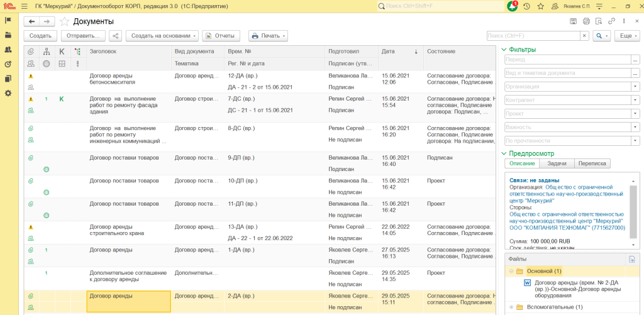644x315 pixels.
Task: Click the list search field Поиск (Ctrl+F)
Action: (533, 36)
